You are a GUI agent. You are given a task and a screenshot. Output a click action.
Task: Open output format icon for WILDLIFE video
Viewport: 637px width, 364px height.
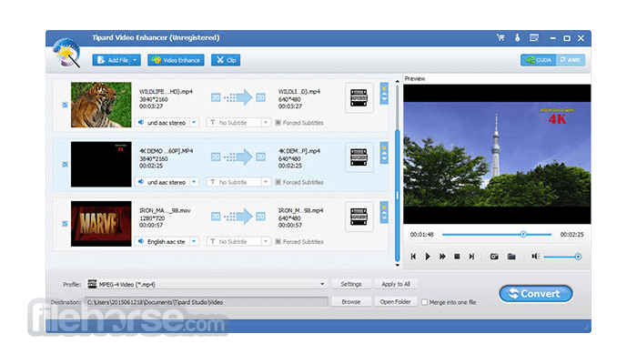click(x=359, y=98)
